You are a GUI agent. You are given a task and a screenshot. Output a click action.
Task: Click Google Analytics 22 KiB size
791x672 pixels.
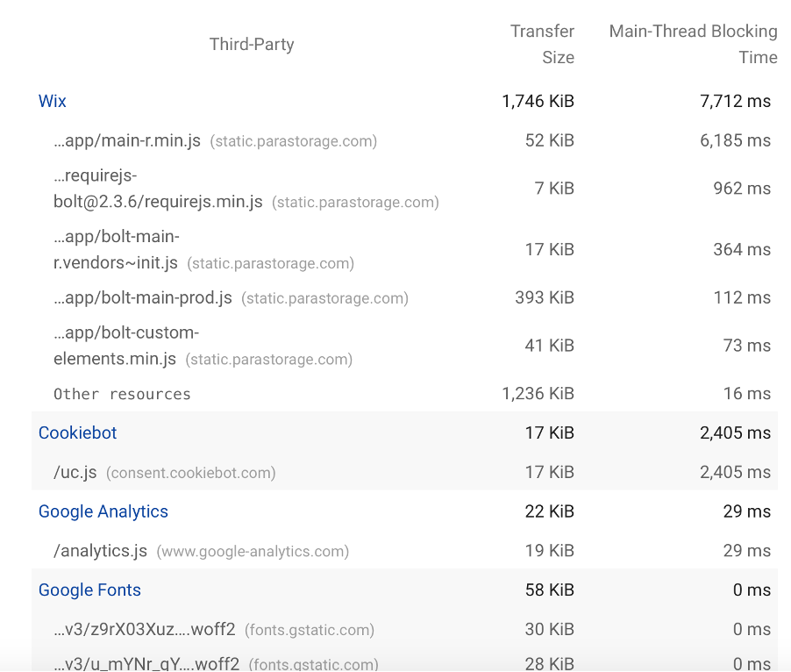point(549,511)
